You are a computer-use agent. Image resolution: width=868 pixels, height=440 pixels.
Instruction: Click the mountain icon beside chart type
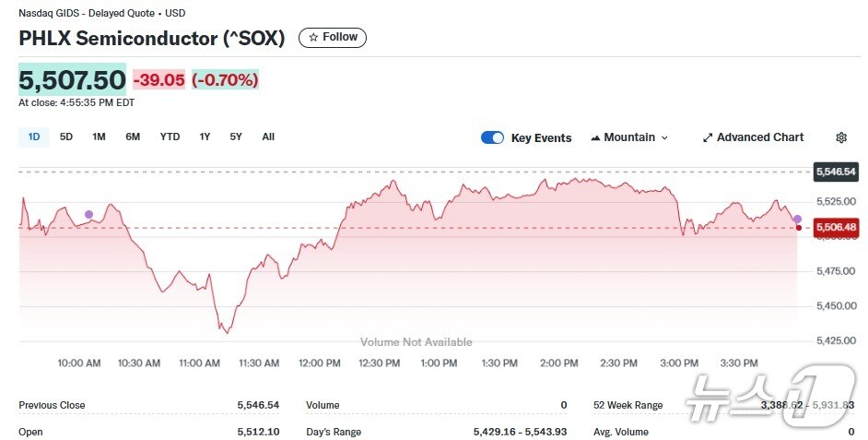click(595, 137)
